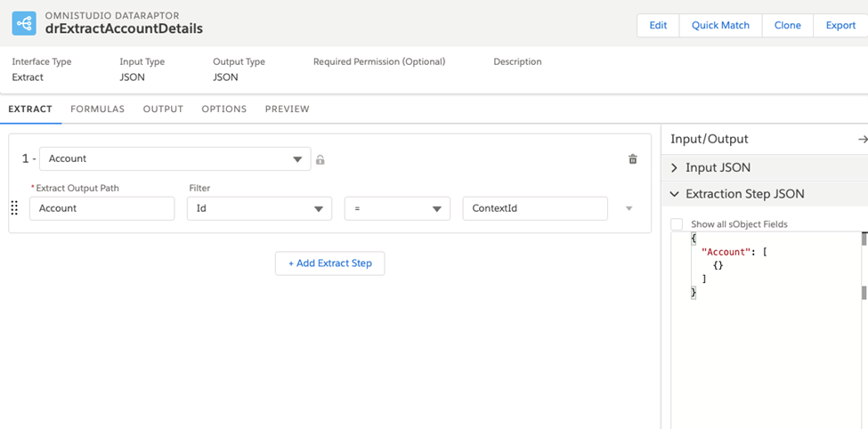Viewport: 868px width, 429px height.
Task: Click the OmniStudio DataRaptor app icon
Action: pos(24,23)
